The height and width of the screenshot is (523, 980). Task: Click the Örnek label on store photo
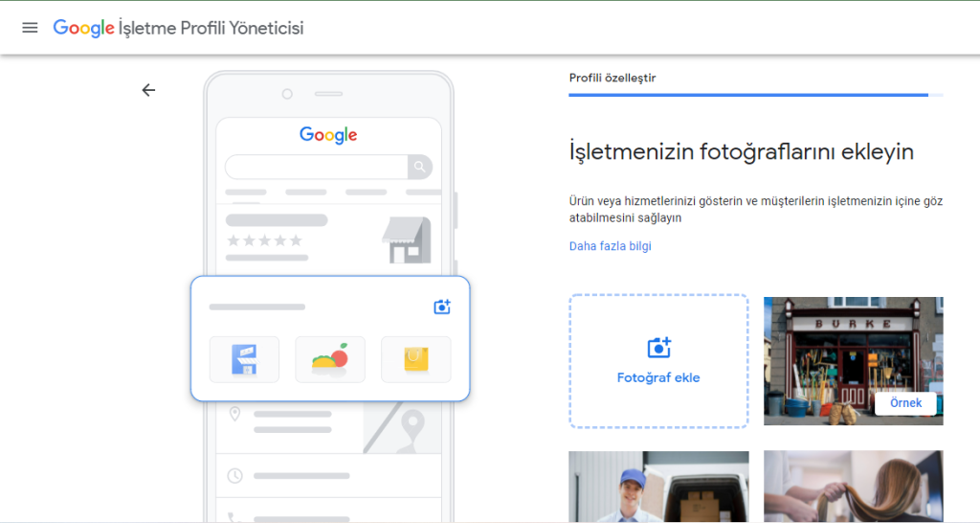pos(905,403)
